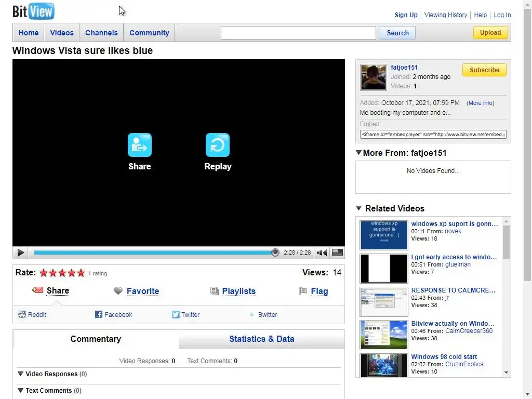Screen dimensions: 532x399
Task: Open the fatjoe151 avatar picture
Action: (373, 77)
